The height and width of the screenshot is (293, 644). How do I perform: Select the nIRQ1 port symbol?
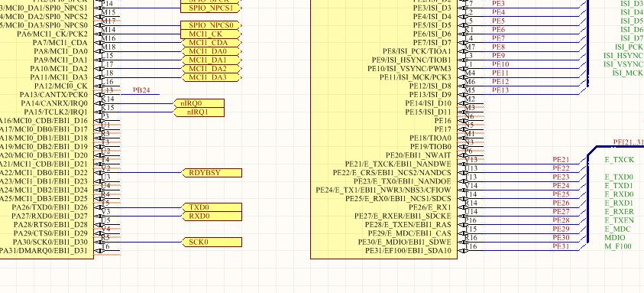coord(199,112)
